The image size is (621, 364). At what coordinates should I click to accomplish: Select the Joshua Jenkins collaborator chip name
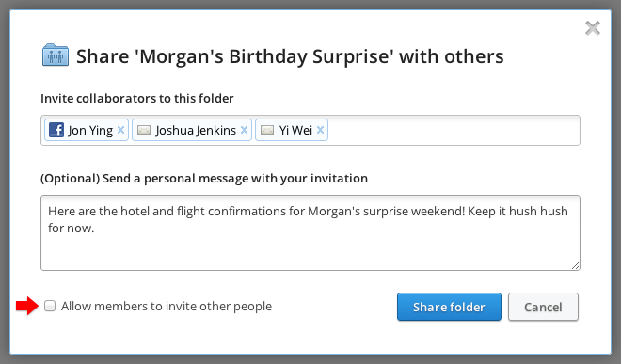click(x=196, y=130)
